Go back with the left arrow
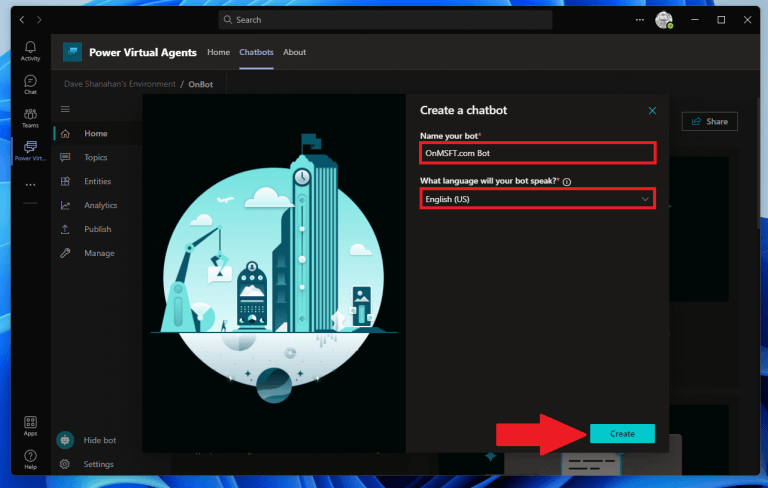The width and height of the screenshot is (768, 488). [22, 20]
